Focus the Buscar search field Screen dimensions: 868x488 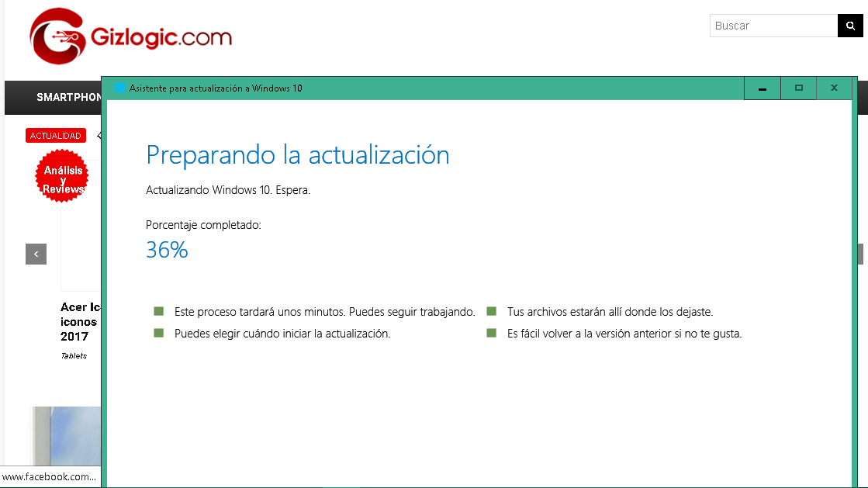(773, 26)
